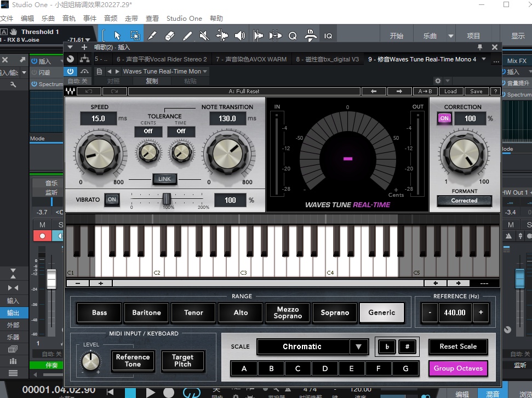
Task: Select the Split knife tool
Action: click(152, 36)
